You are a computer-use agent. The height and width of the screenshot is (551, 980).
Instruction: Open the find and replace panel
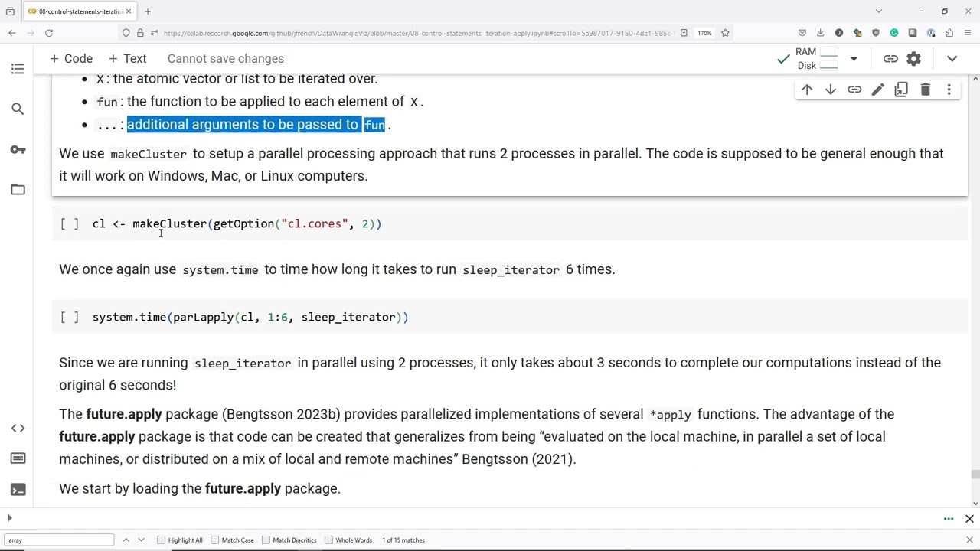tap(18, 109)
